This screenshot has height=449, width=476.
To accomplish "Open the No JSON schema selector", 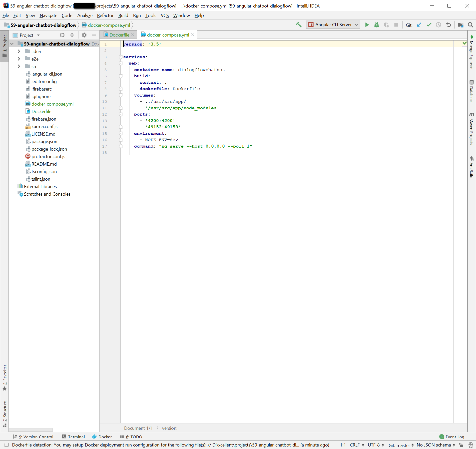I will (x=436, y=445).
